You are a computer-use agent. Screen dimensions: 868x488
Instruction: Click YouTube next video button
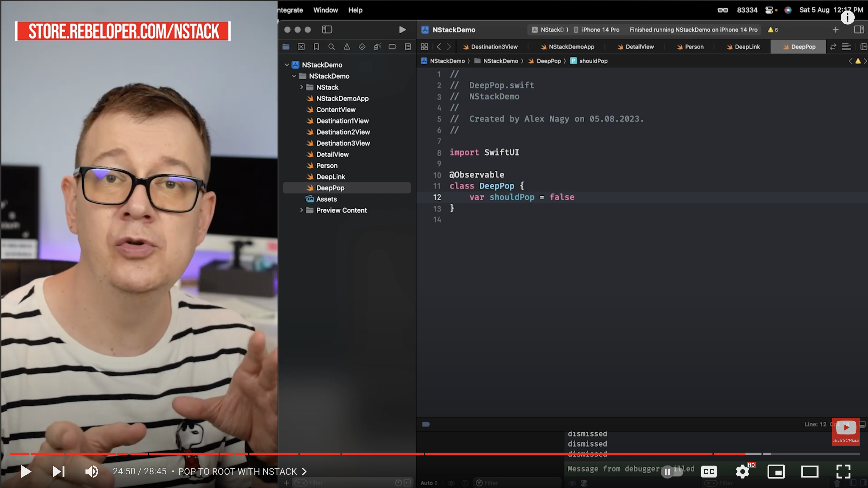[58, 472]
